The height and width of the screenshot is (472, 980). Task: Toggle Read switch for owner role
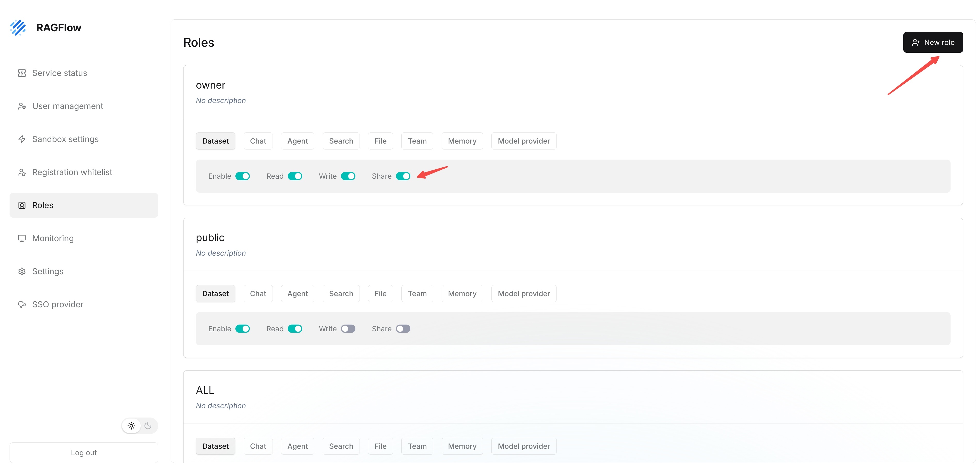tap(295, 176)
